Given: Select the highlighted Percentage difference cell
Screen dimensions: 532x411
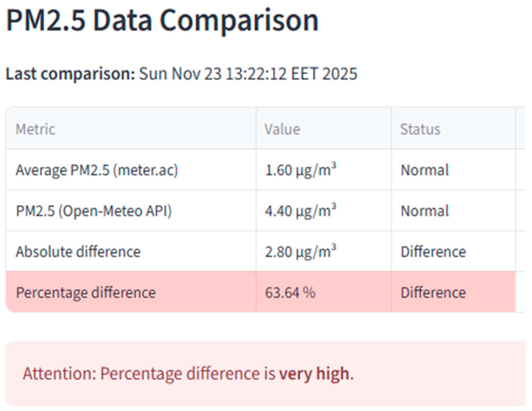Looking at the screenshot, I should pyautogui.click(x=86, y=293).
